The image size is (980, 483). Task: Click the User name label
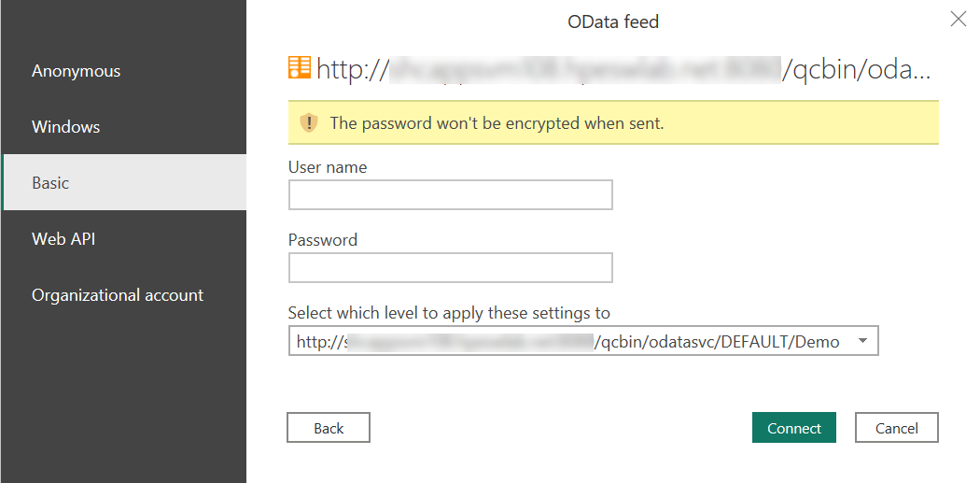[328, 167]
